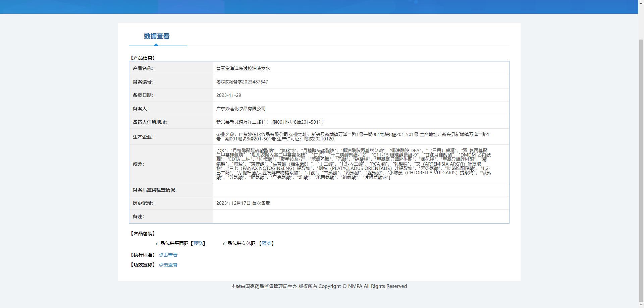The width and height of the screenshot is (644, 308).
Task: Click the filing number 粤G妆网备字2023487647
Action: [x=242, y=82]
